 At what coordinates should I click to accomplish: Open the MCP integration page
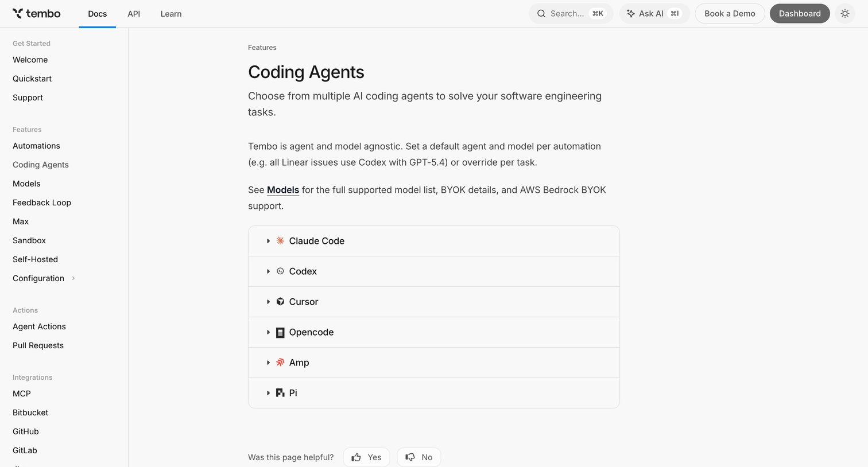click(22, 394)
